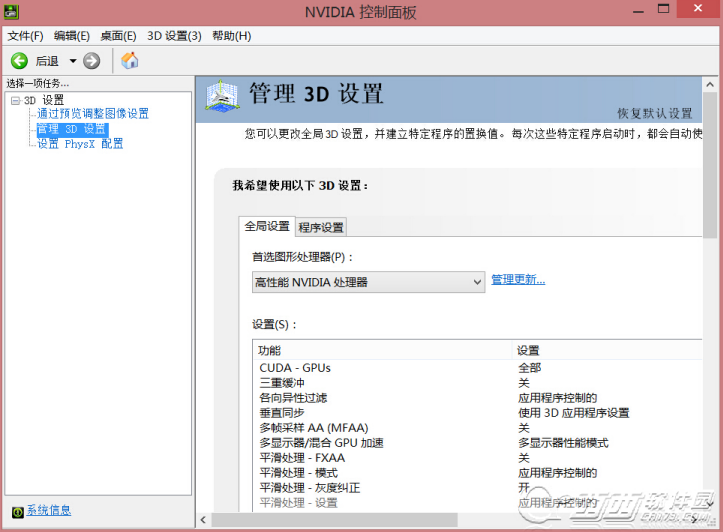723x532 pixels.
Task: Click the system information icon at bottom left
Action: coord(18,512)
